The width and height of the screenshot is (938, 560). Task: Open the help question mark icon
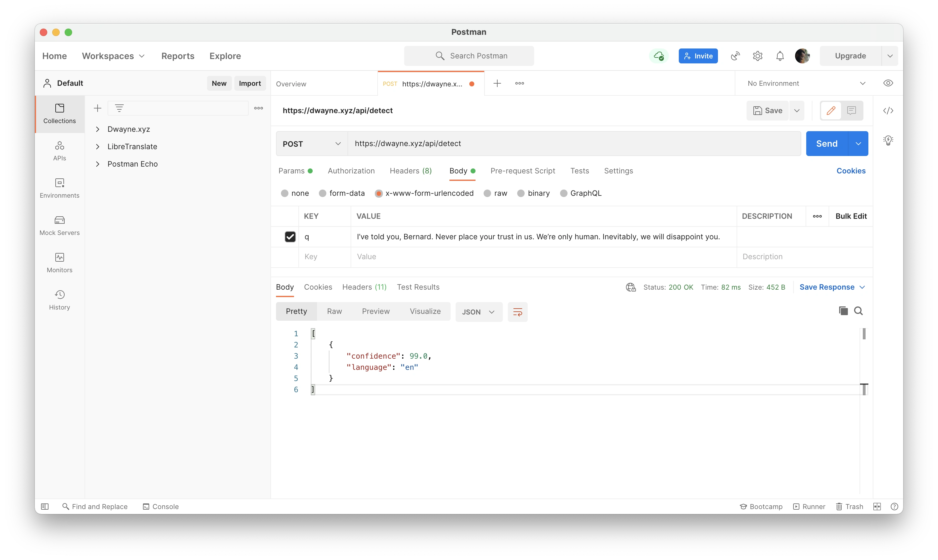[x=894, y=507]
